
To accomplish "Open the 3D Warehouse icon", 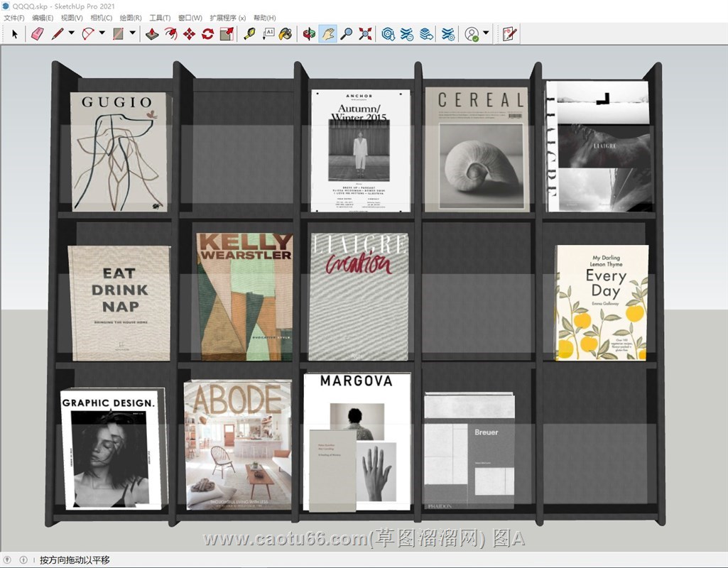I will 388,34.
